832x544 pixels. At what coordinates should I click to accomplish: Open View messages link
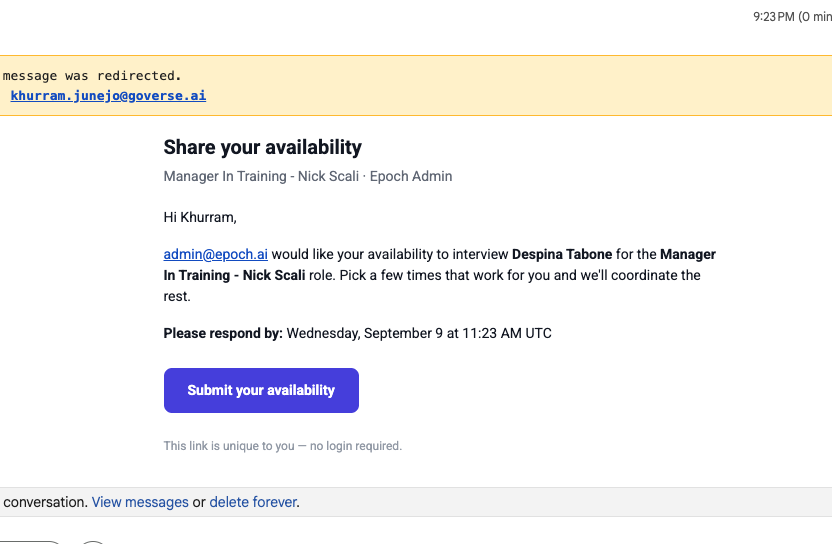click(140, 502)
